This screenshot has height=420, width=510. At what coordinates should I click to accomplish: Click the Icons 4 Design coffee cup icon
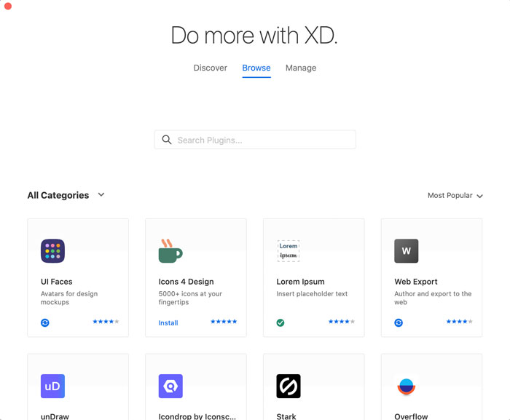[170, 251]
